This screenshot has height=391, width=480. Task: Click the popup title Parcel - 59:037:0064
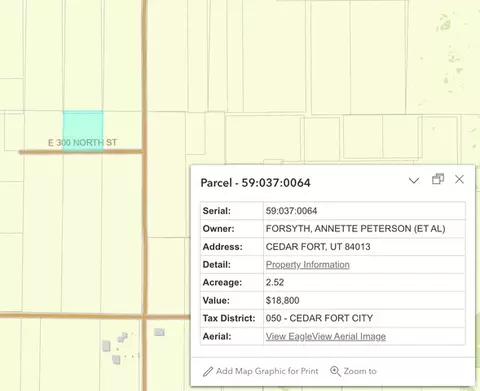pyautogui.click(x=256, y=183)
